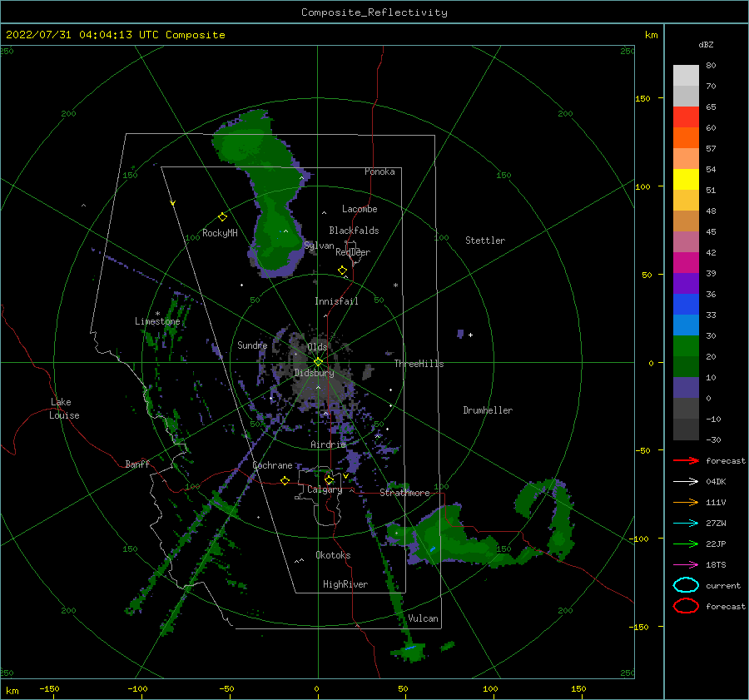Click the magenta 18TS arrow icon

[x=686, y=565]
